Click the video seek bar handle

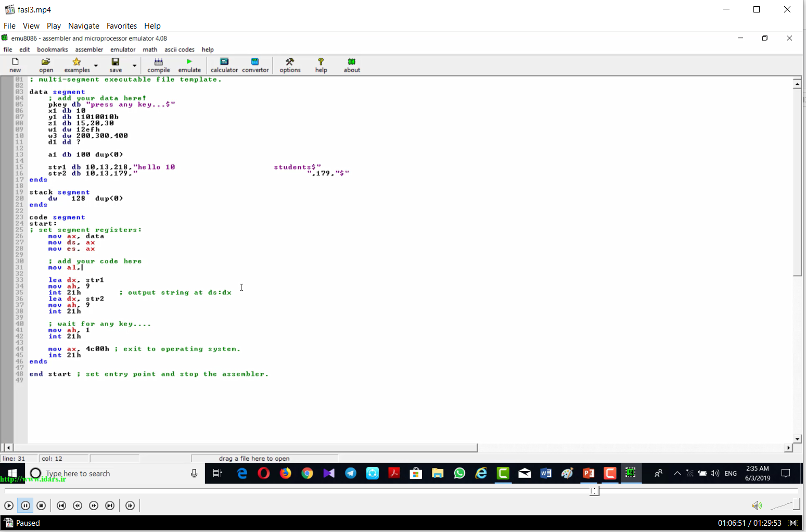click(594, 491)
